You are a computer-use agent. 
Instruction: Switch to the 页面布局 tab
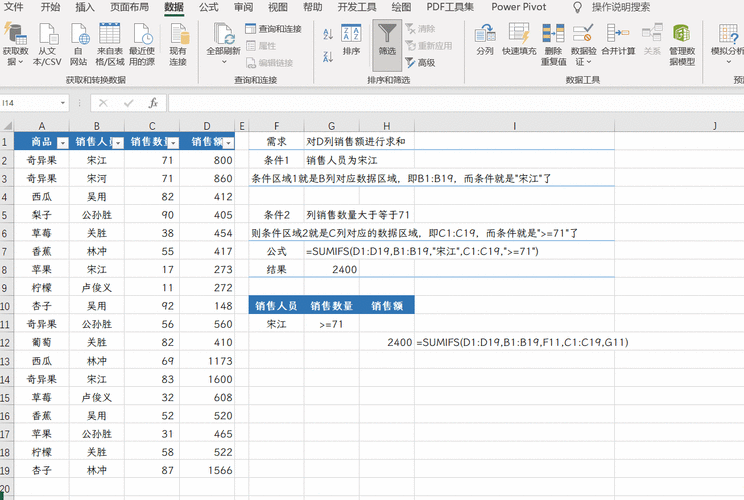click(x=130, y=7)
